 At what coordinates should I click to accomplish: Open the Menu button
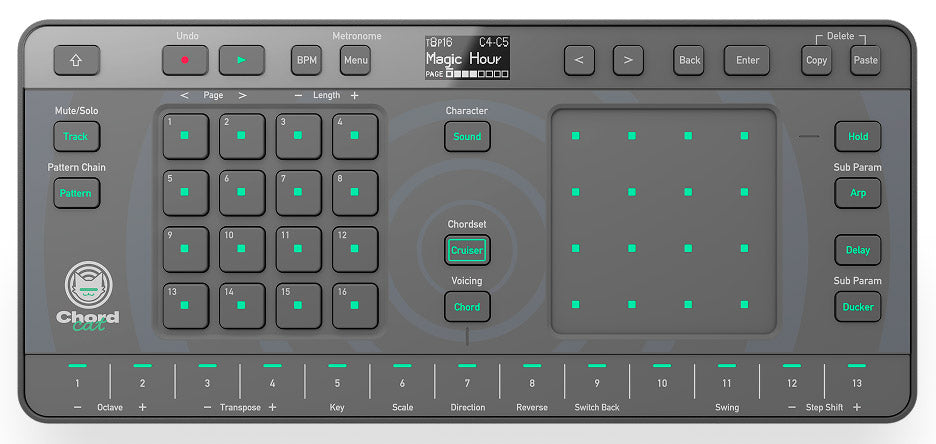(x=356, y=60)
